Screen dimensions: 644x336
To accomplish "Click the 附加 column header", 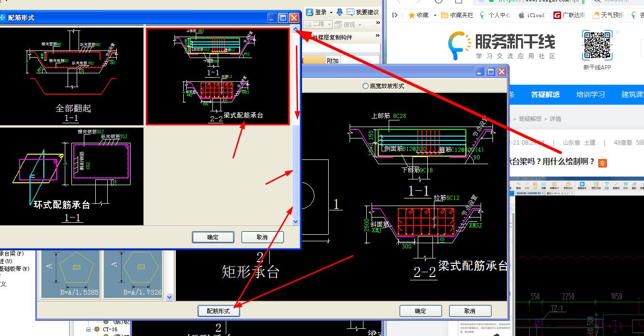I will (332, 60).
